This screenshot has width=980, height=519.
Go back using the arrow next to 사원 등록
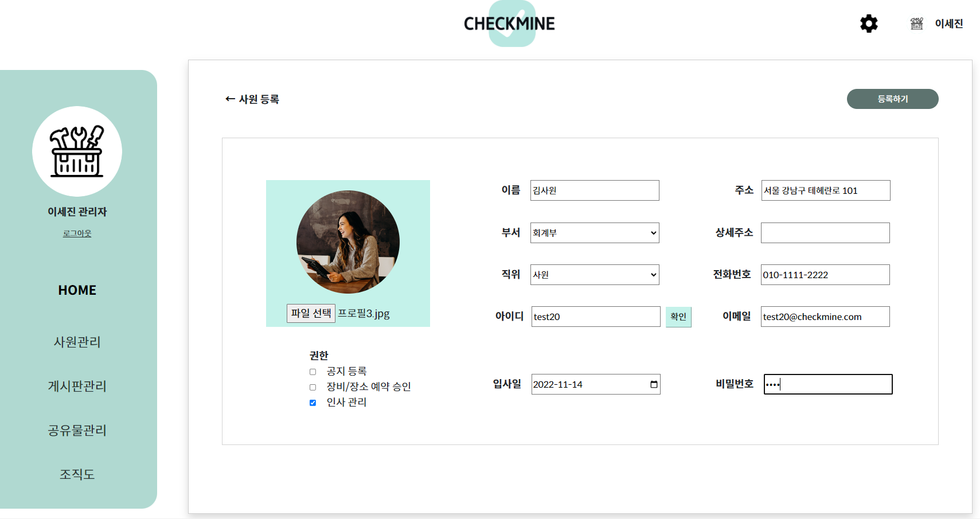(x=229, y=99)
